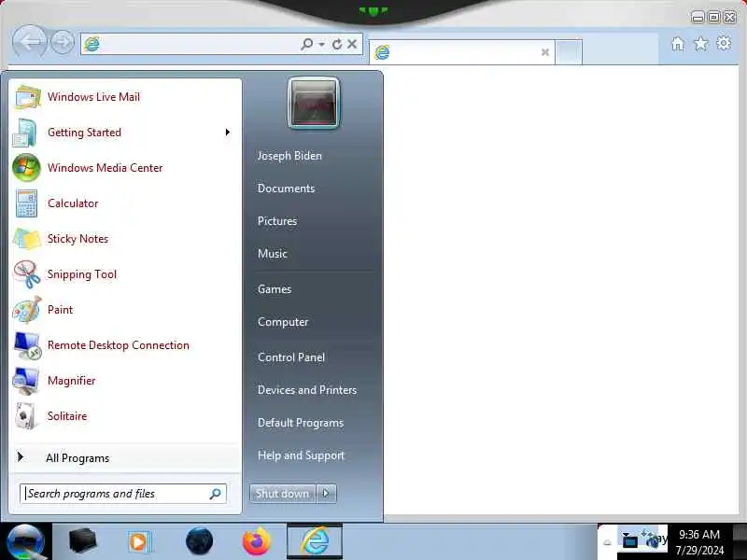This screenshot has width=747, height=560.
Task: Open Games explorer
Action: 275,289
